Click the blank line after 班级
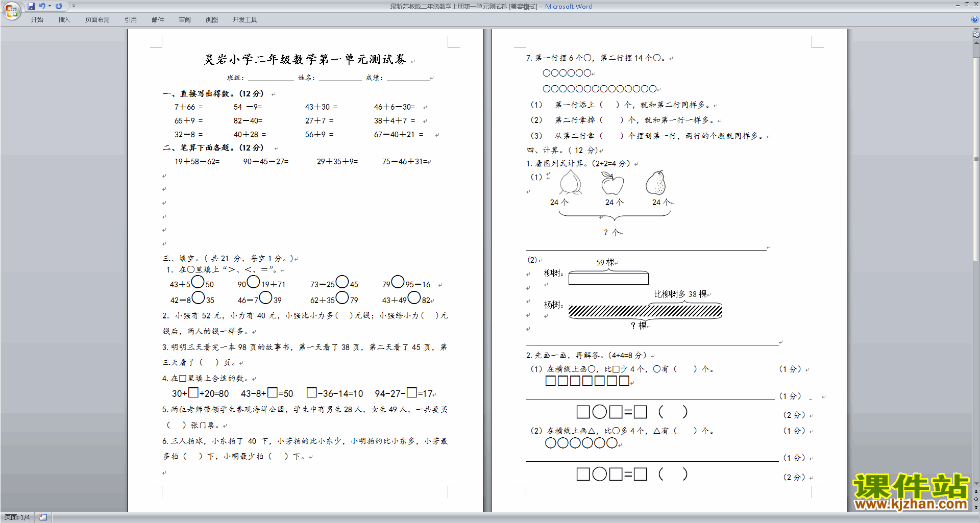The width and height of the screenshot is (980, 523). (x=271, y=78)
